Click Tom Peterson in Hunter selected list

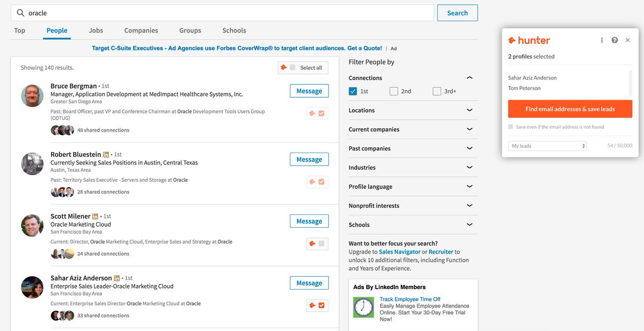[x=524, y=88]
